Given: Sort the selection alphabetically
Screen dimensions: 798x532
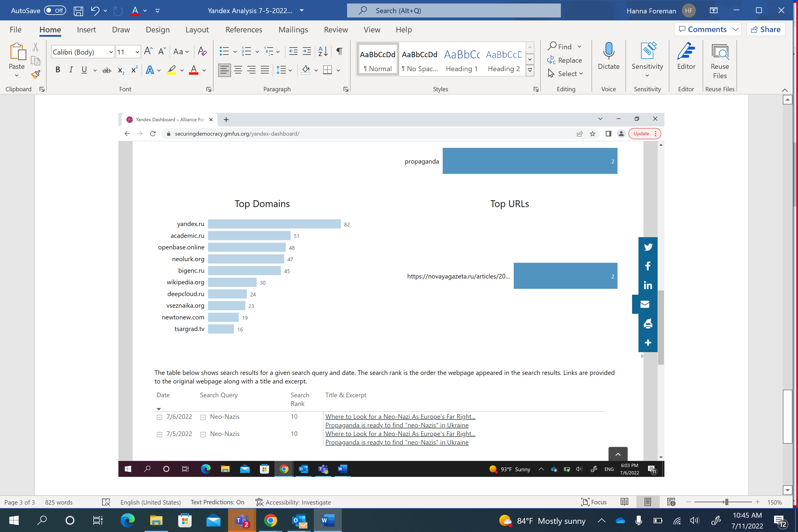Looking at the screenshot, I should pos(323,52).
